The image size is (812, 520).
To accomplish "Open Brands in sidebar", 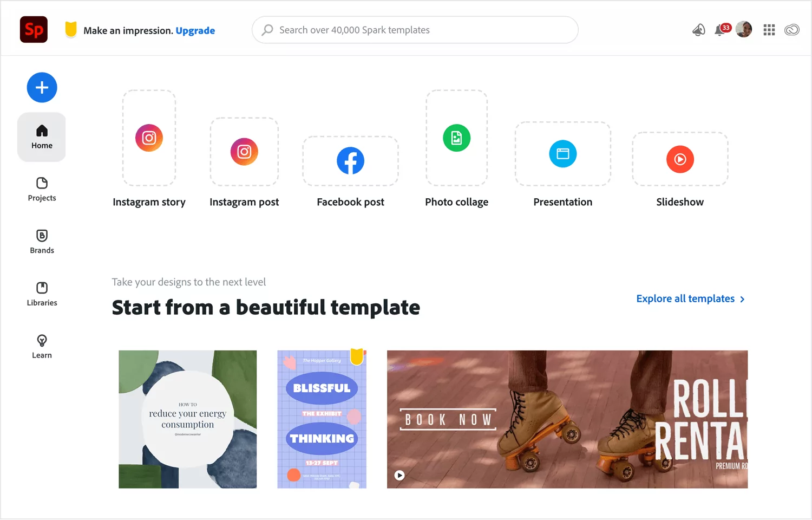I will [x=42, y=242].
